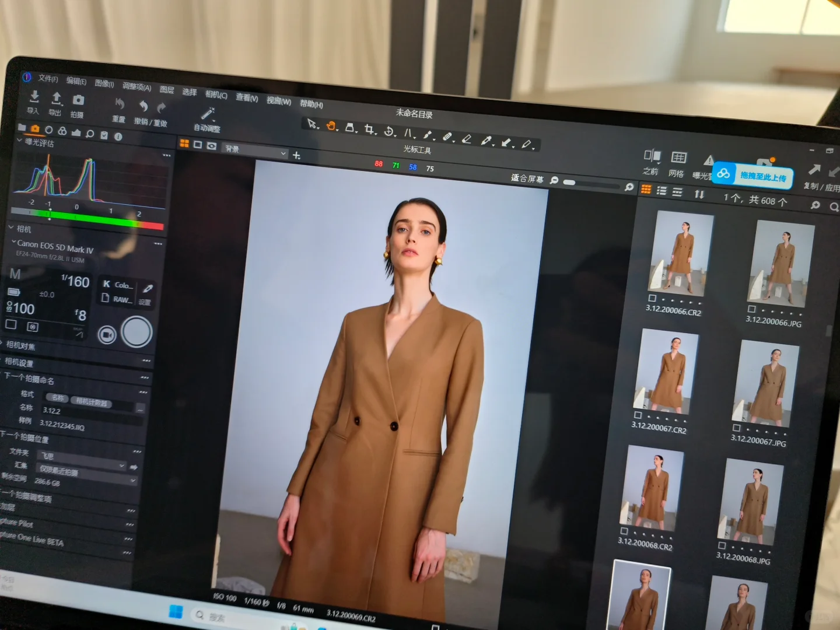Open the 背景 layer dropdown

(256, 151)
